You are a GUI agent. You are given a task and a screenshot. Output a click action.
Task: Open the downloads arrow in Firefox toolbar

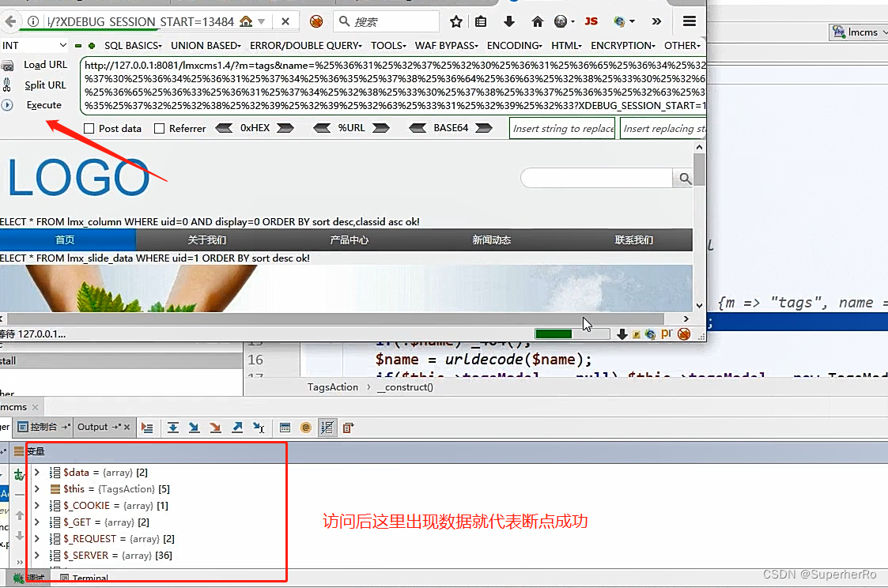click(x=508, y=21)
